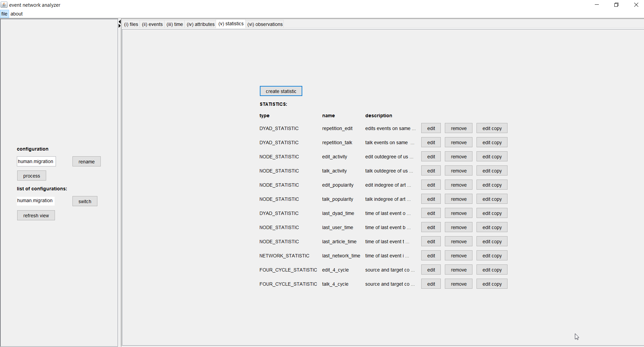Open the list of configurations dropdown

pyautogui.click(x=35, y=201)
